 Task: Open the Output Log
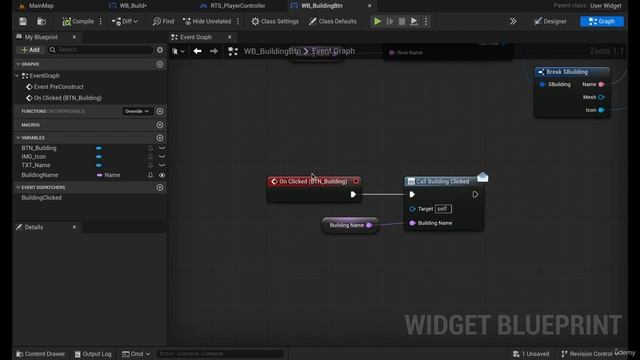(93, 354)
